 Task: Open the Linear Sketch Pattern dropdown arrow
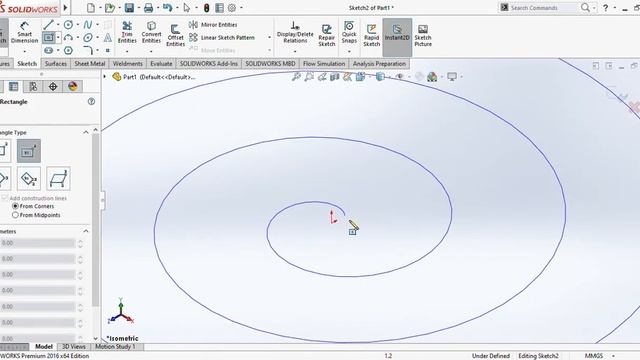coord(269,38)
